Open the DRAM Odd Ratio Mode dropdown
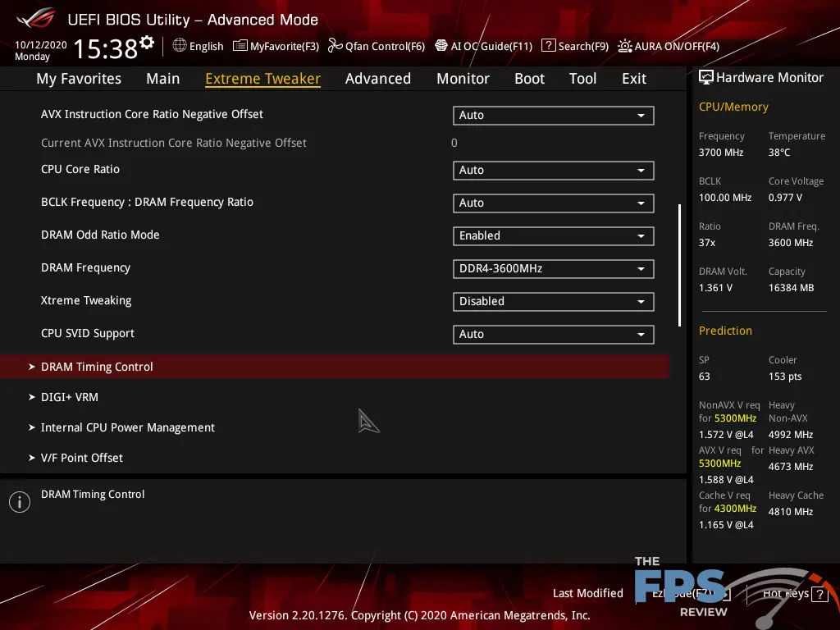840x630 pixels. (554, 235)
